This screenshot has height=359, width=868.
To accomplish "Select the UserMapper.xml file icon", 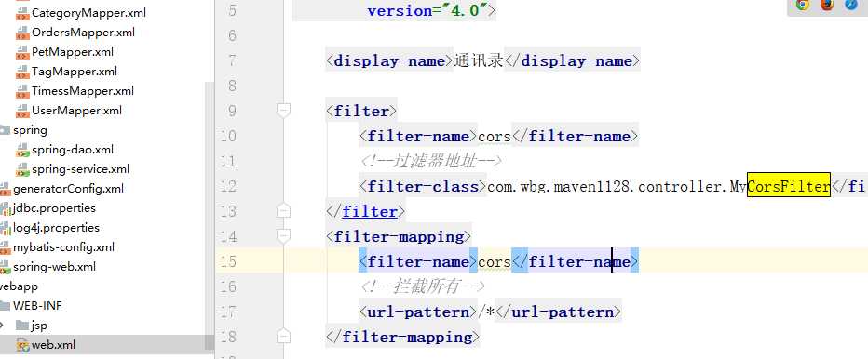I will click(22, 111).
